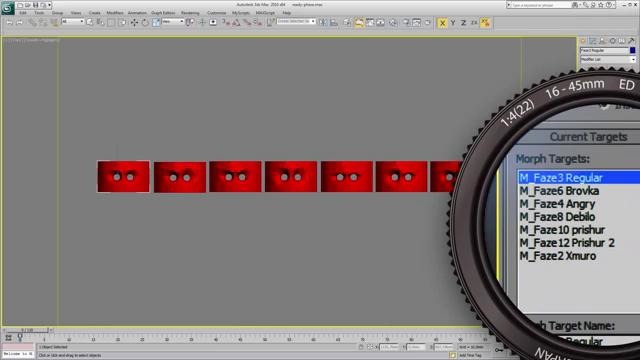Open the highlighted Graphite Modeling Tools icon

359,23
